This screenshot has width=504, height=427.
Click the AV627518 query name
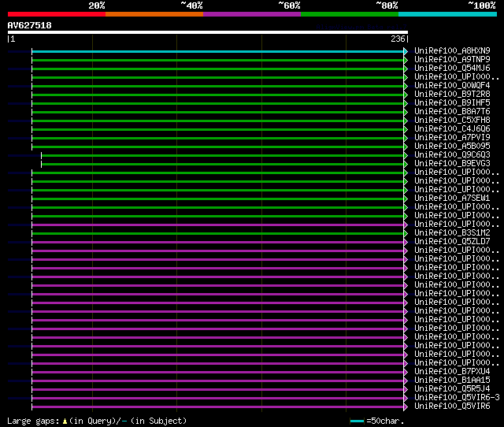[x=30, y=25]
